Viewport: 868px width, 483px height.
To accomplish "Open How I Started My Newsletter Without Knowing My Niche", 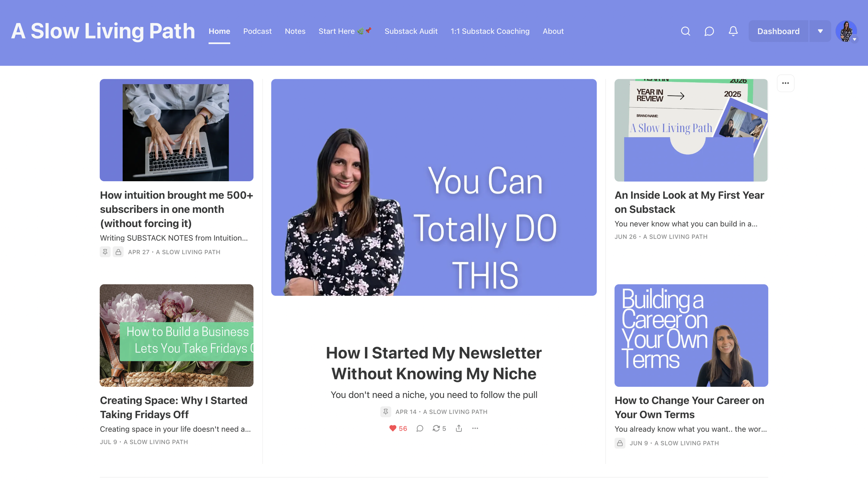I will (x=434, y=363).
